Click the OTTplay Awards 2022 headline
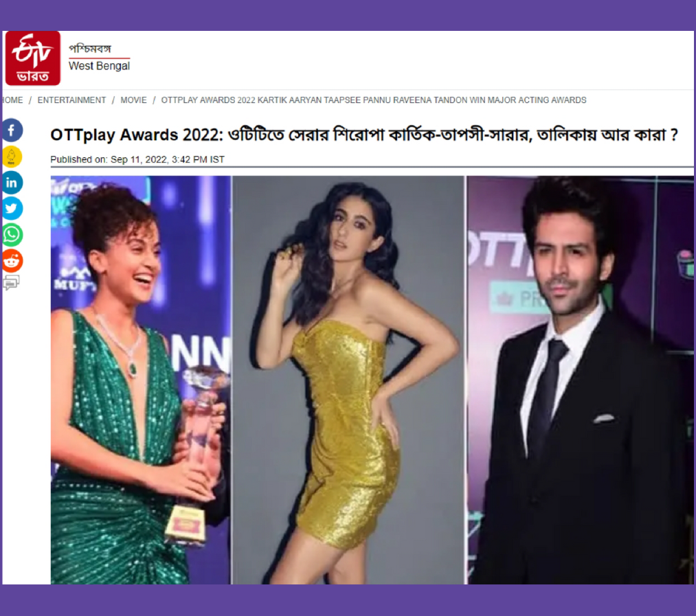 (x=364, y=135)
